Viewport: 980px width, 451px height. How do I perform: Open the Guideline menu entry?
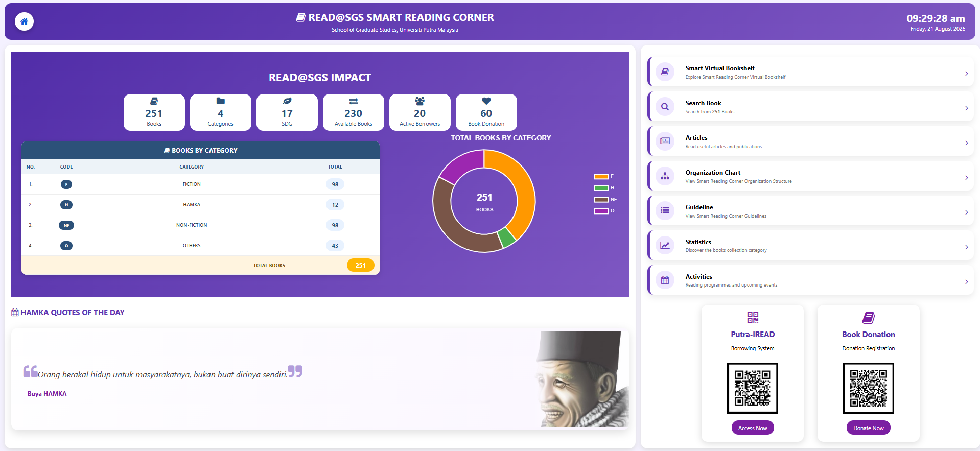(810, 210)
